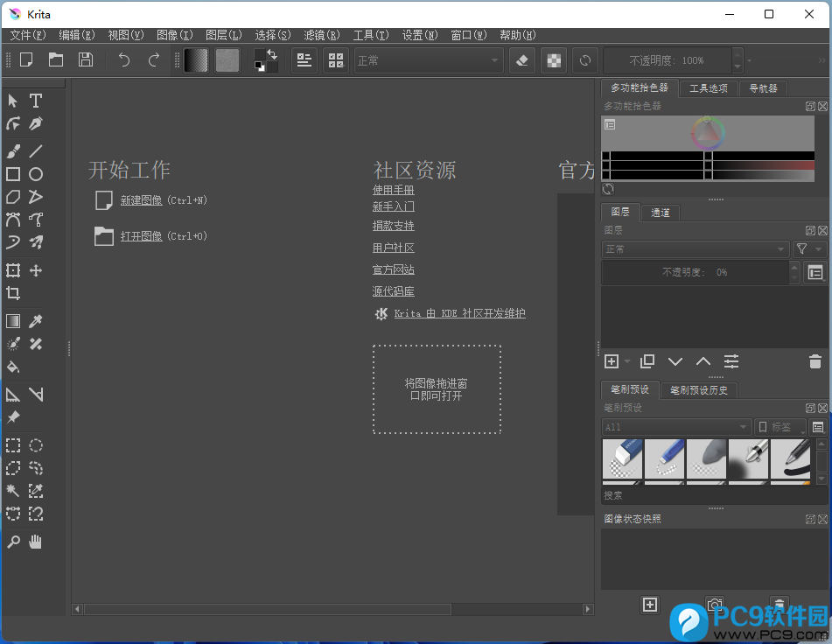The height and width of the screenshot is (644, 832).
Task: Switch to the 工具选项 tab
Action: [x=709, y=88]
